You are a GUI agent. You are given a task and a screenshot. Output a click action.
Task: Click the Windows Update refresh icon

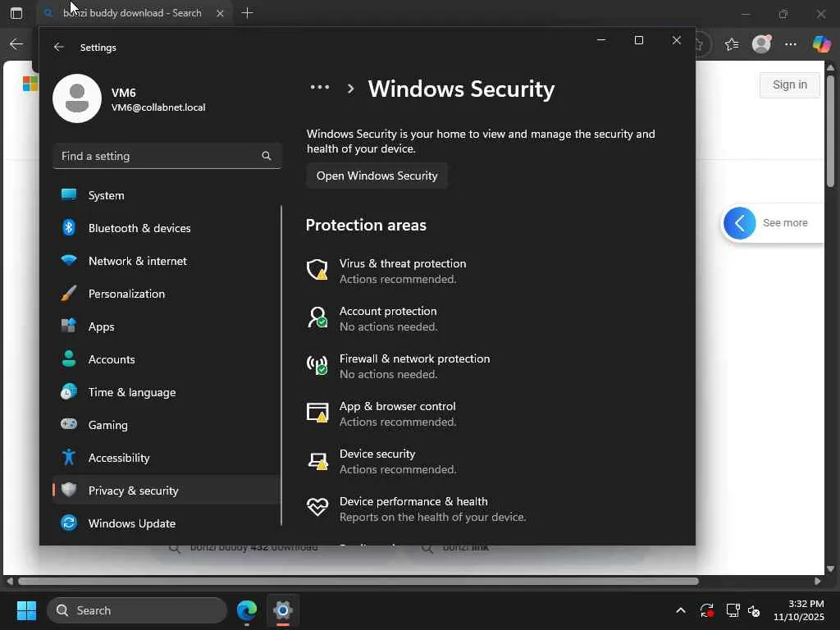69,523
